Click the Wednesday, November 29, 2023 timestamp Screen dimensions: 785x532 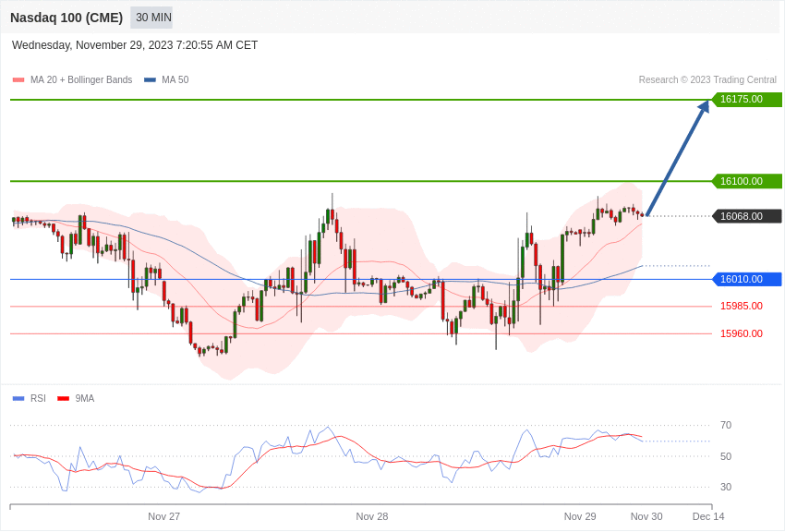coord(135,45)
